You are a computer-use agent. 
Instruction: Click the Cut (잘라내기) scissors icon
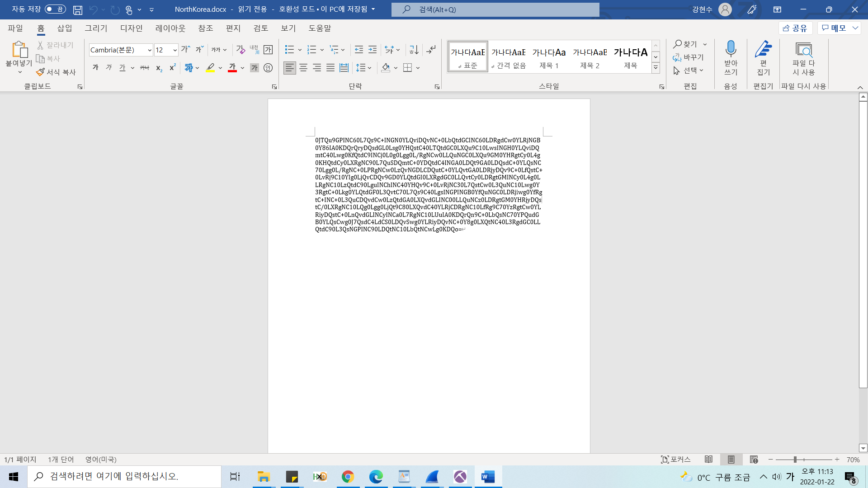click(x=40, y=45)
